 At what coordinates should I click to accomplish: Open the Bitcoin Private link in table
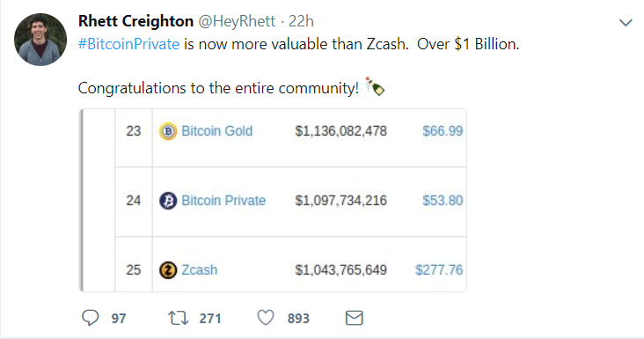pyautogui.click(x=223, y=201)
